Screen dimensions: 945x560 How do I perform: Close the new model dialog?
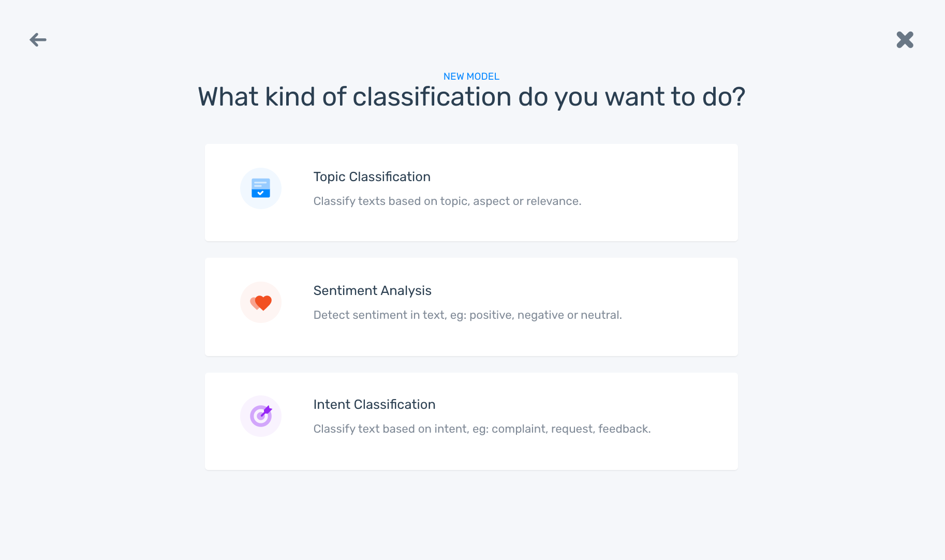(x=905, y=40)
